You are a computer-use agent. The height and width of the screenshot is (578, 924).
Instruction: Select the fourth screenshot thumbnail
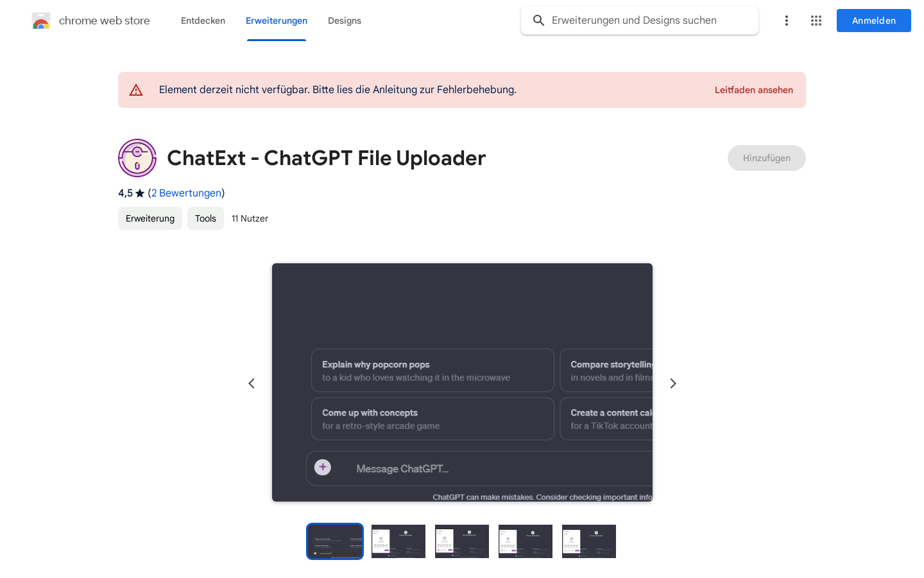526,541
